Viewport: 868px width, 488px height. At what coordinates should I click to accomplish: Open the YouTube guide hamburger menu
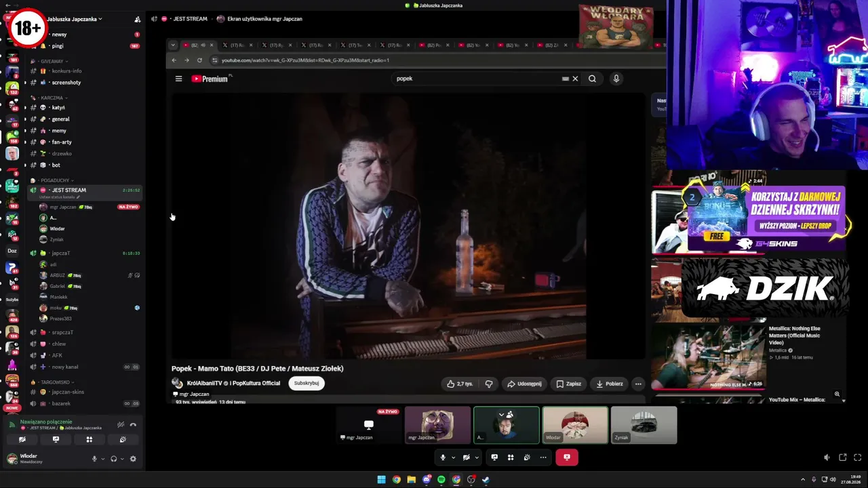click(x=178, y=79)
